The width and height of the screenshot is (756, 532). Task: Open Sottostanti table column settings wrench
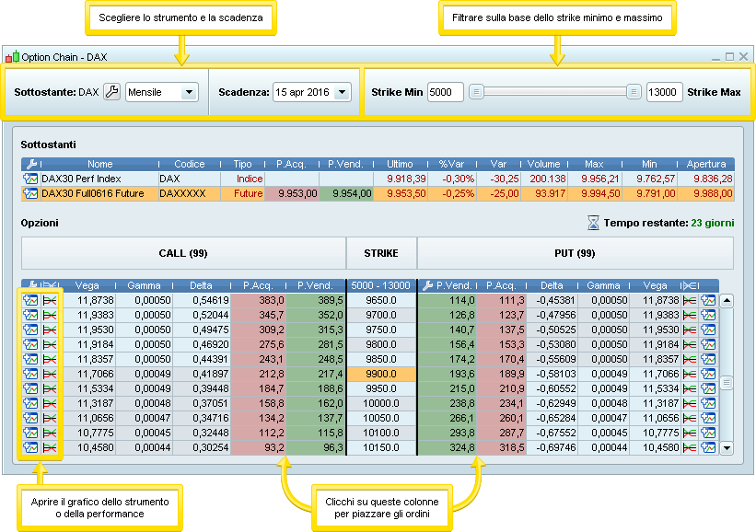[32, 164]
